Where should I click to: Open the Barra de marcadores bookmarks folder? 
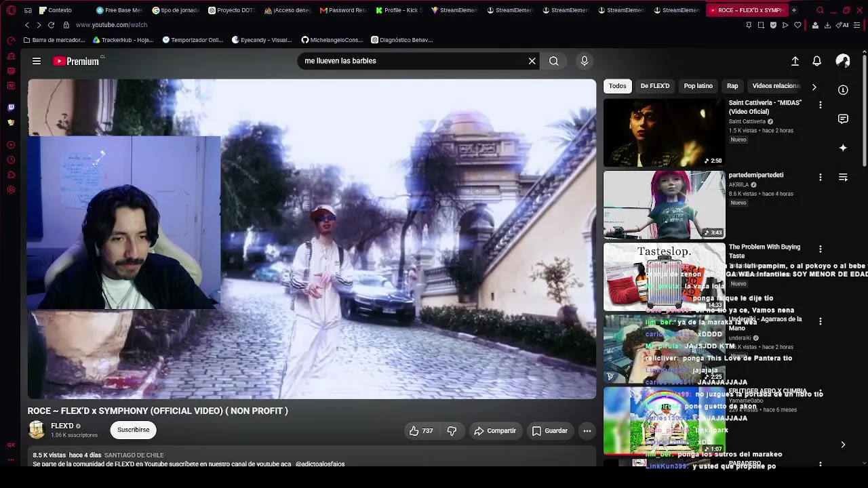(x=54, y=40)
